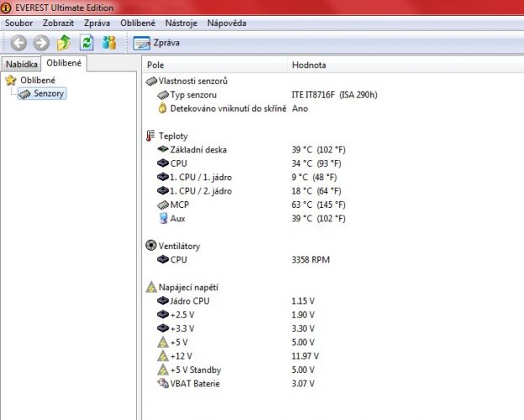Click the MCP 63 °C (145 °F) value

point(318,205)
